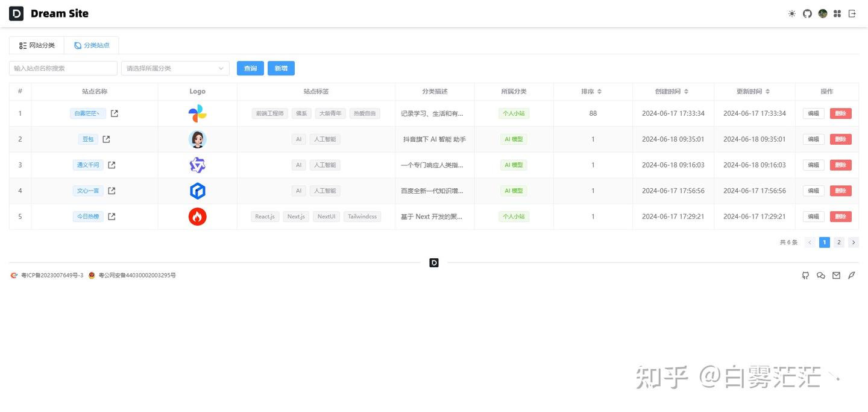Click the 前端工程师 tag

269,113
